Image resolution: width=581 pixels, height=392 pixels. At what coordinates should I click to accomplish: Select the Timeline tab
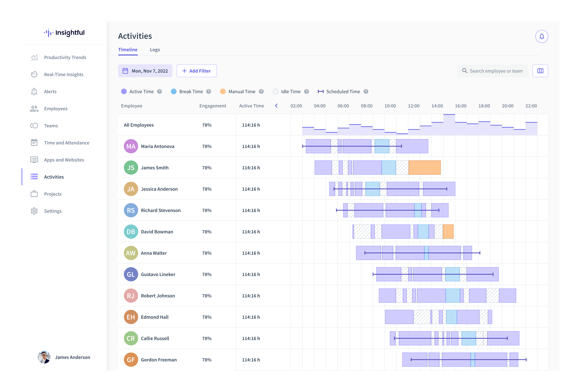pos(127,50)
